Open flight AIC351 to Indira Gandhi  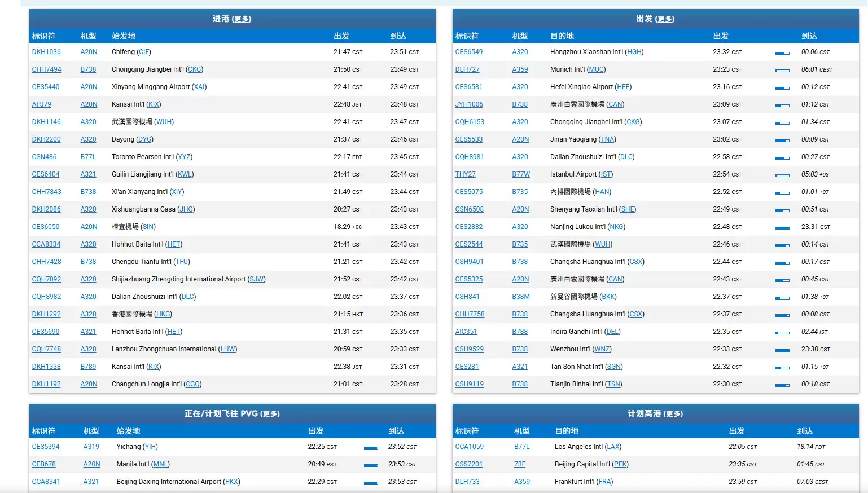click(466, 332)
